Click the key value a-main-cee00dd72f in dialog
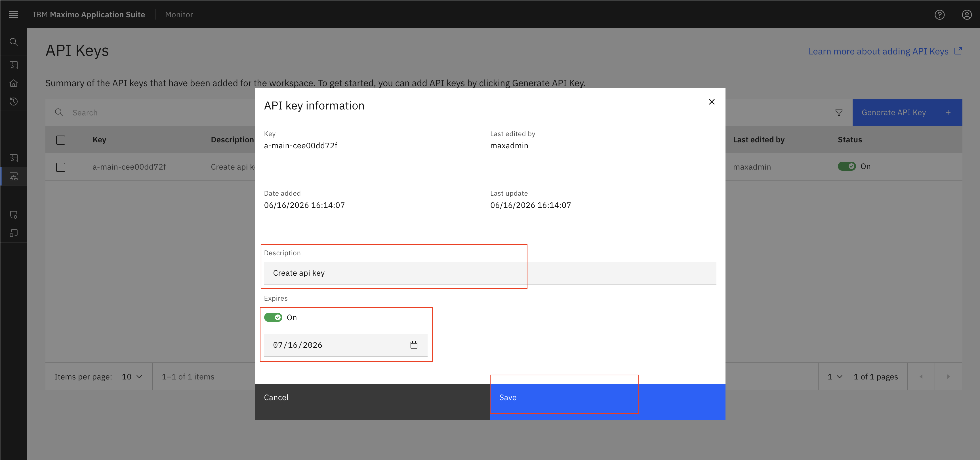Screen dimensions: 980x460 coord(300,145)
